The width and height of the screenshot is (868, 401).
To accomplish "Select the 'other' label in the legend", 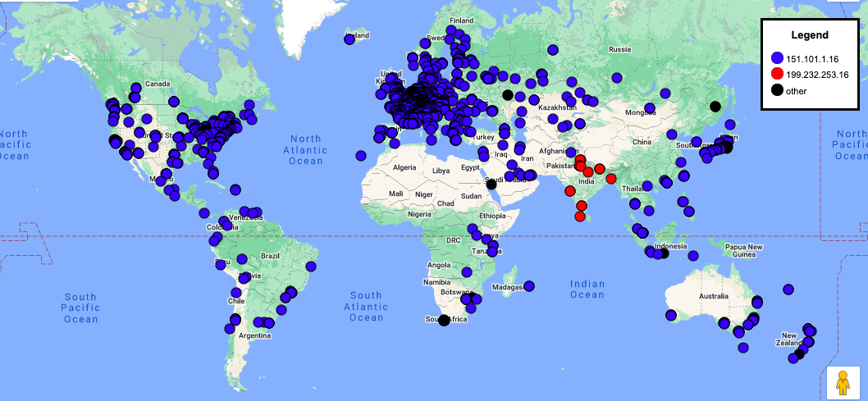I will pos(797,91).
